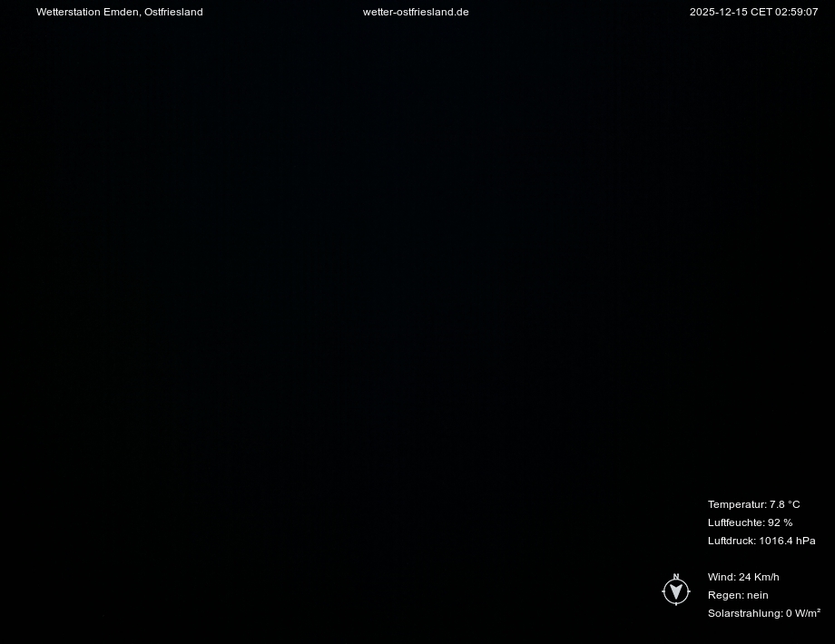
Task: Select the 1016.4 hPa pressure value
Action: (787, 541)
